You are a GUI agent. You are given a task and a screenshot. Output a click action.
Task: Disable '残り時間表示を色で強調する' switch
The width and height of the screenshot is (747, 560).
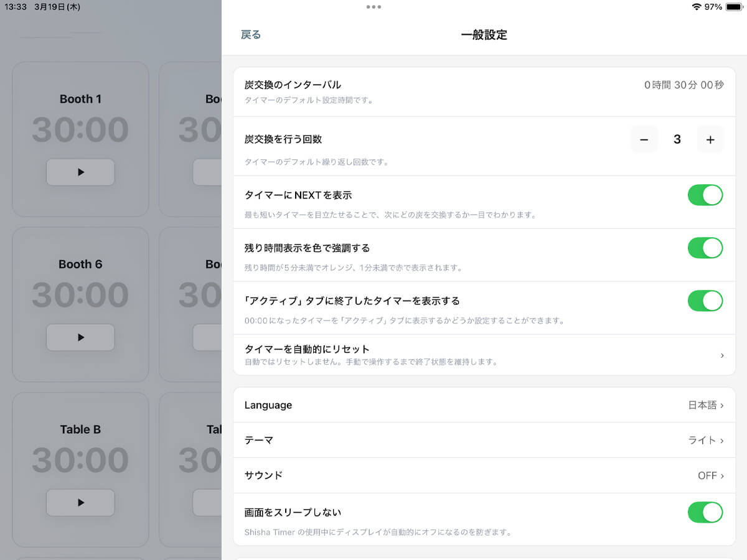tap(705, 248)
